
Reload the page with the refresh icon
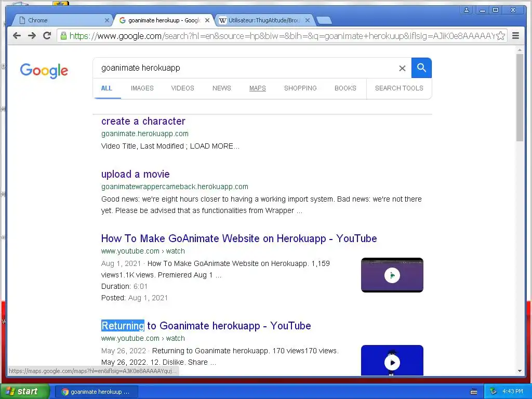click(x=47, y=36)
